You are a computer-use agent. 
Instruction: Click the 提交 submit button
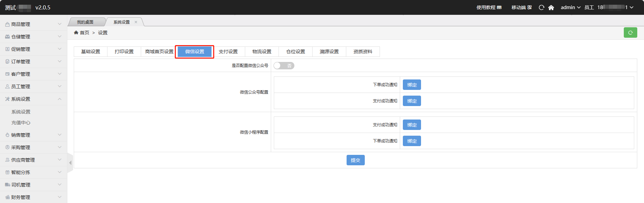(355, 160)
